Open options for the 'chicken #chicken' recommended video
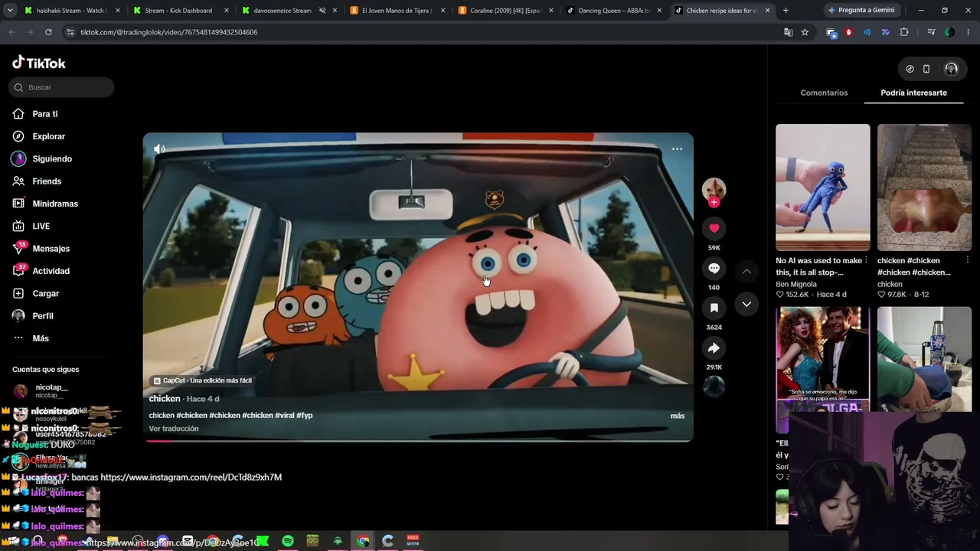Screen dimensions: 980x551 click(968, 260)
